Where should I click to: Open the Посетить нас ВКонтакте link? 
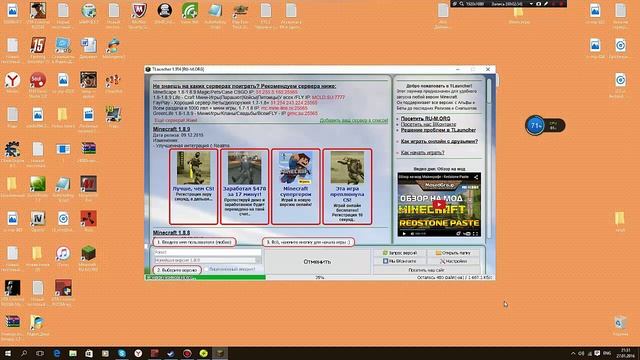pos(428,124)
